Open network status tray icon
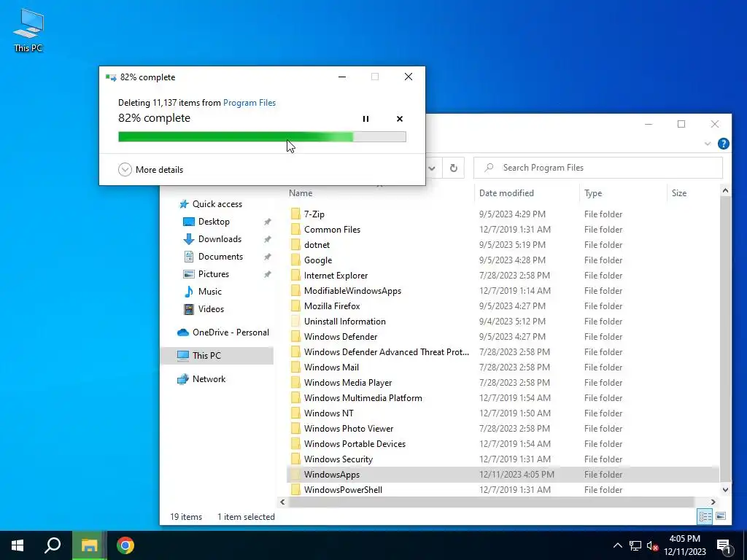747x560 pixels. [x=635, y=545]
